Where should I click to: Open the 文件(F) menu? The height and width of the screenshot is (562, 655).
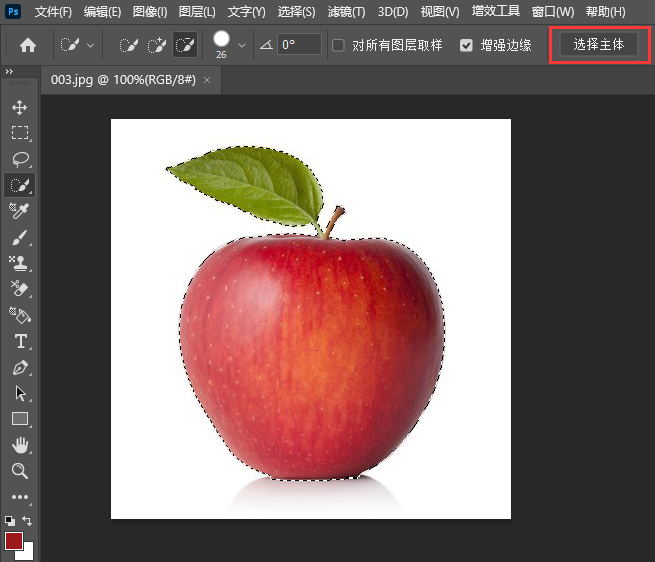click(53, 12)
